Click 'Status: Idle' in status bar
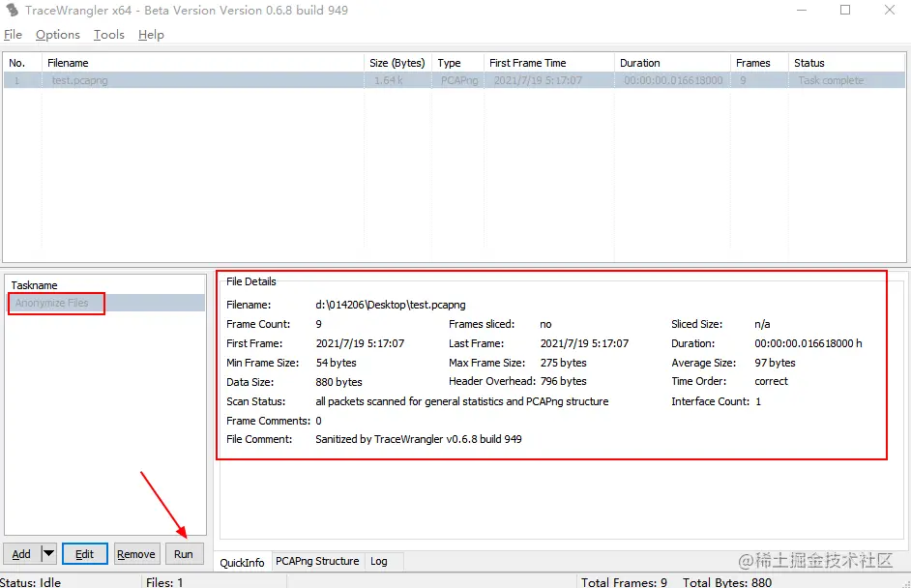Image resolution: width=911 pixels, height=588 pixels. tap(30, 582)
